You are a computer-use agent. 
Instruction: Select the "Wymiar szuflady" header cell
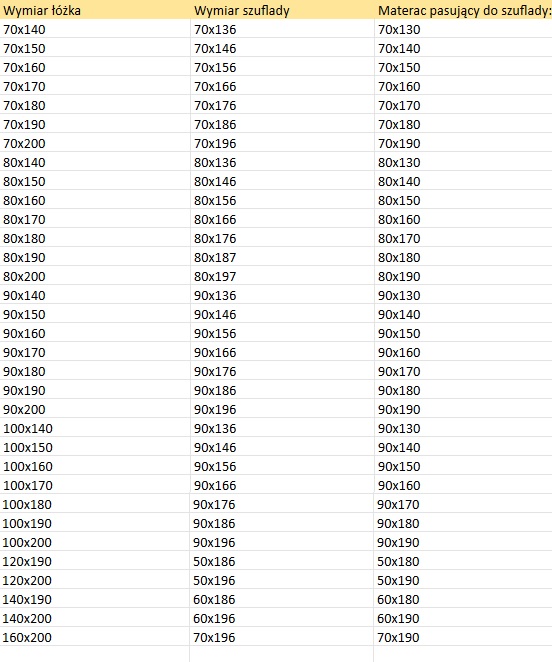coord(282,10)
